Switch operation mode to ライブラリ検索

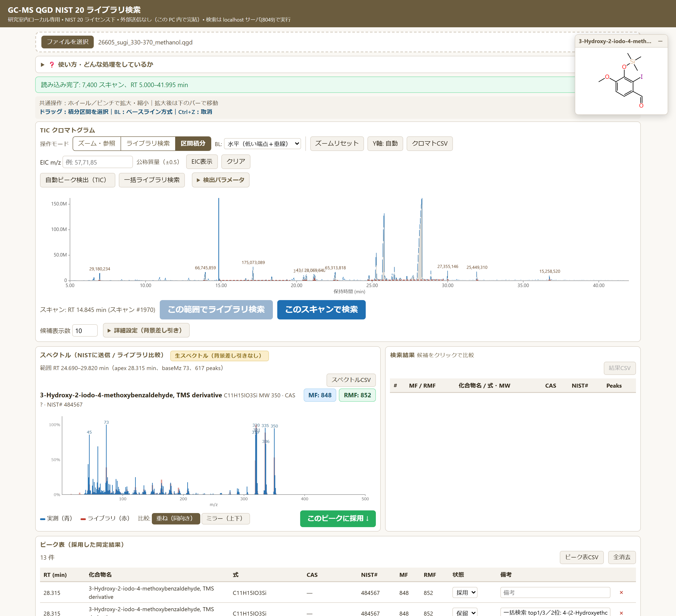[x=148, y=143]
